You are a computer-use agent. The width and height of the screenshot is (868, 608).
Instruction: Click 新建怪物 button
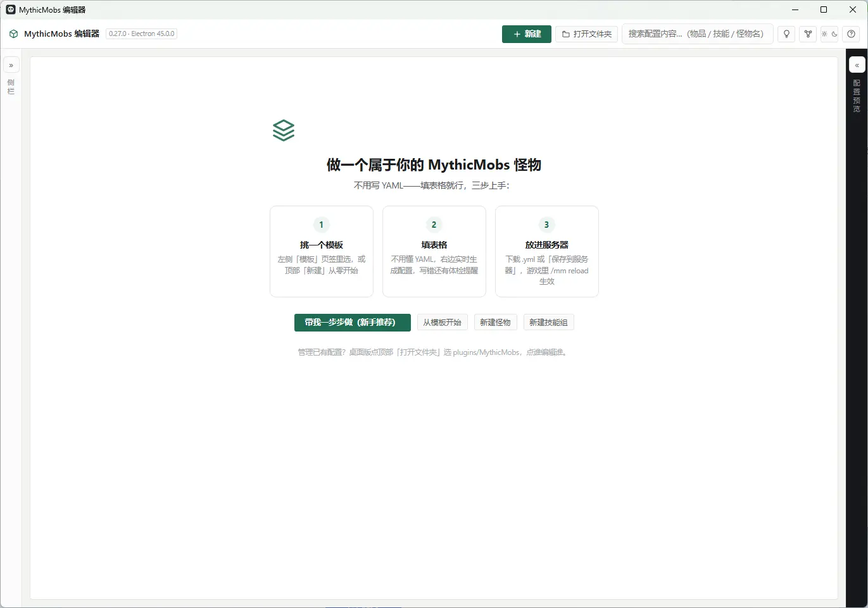tap(495, 323)
